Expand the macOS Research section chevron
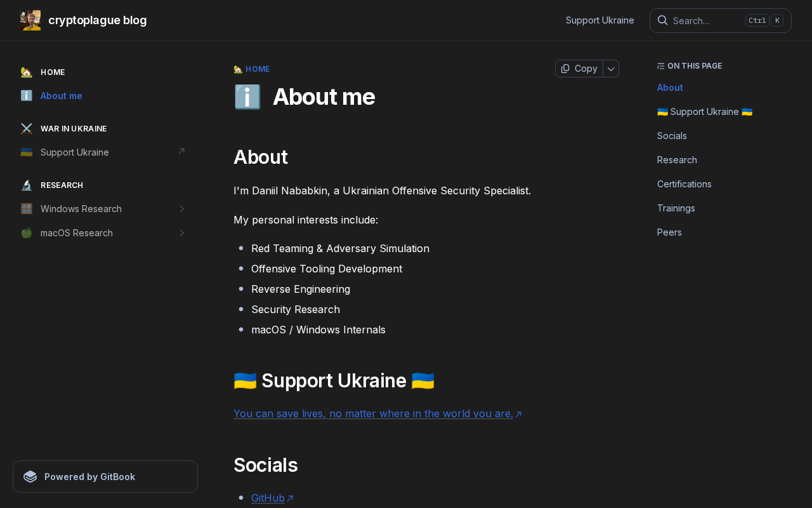The height and width of the screenshot is (508, 812). click(181, 233)
